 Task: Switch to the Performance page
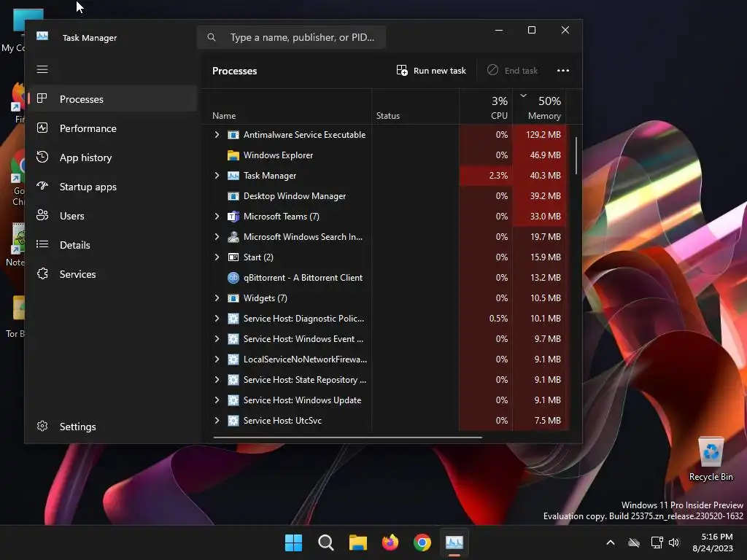112,128
